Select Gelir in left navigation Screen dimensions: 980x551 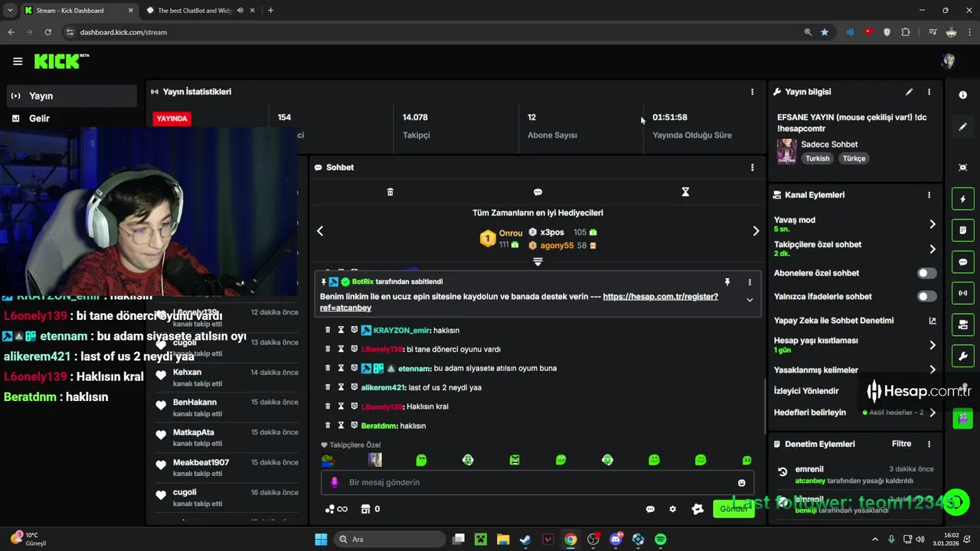pyautogui.click(x=73, y=119)
